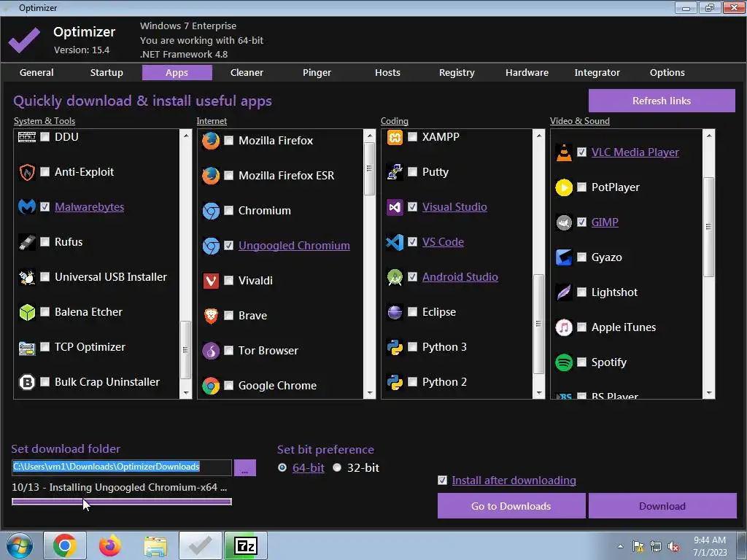This screenshot has height=560, width=747.
Task: Click the download folder path field
Action: pos(122,467)
